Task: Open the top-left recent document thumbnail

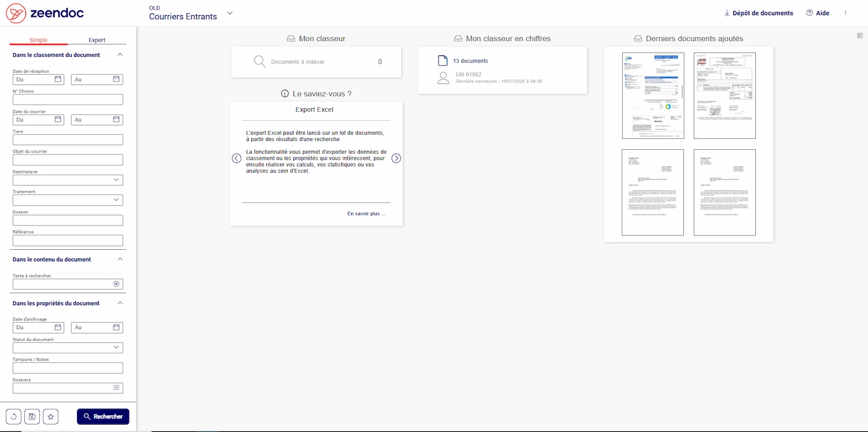Action: click(x=653, y=95)
